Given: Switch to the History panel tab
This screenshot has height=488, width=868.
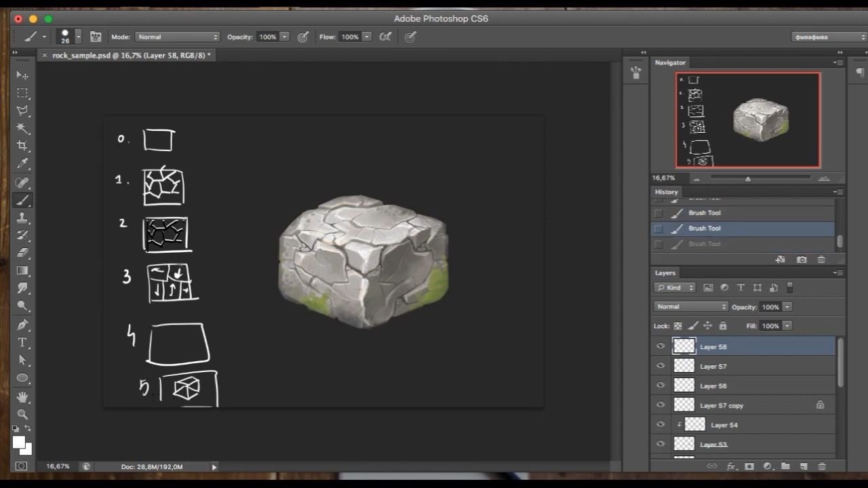Looking at the screenshot, I should [x=666, y=192].
